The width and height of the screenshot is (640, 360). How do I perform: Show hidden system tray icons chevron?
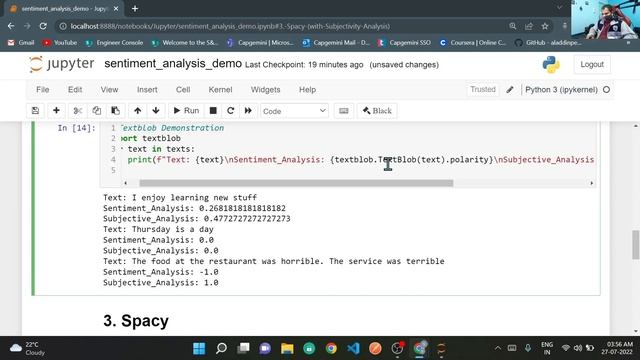[498, 348]
